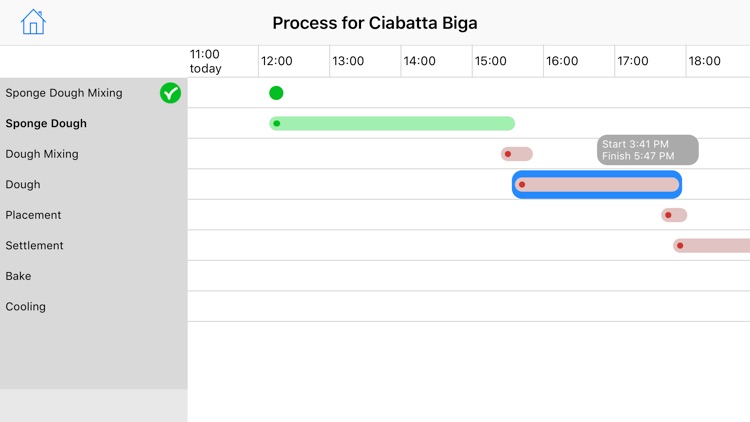Viewport: 750px width, 422px height.
Task: Click the 15:00 time header
Action: coord(490,61)
